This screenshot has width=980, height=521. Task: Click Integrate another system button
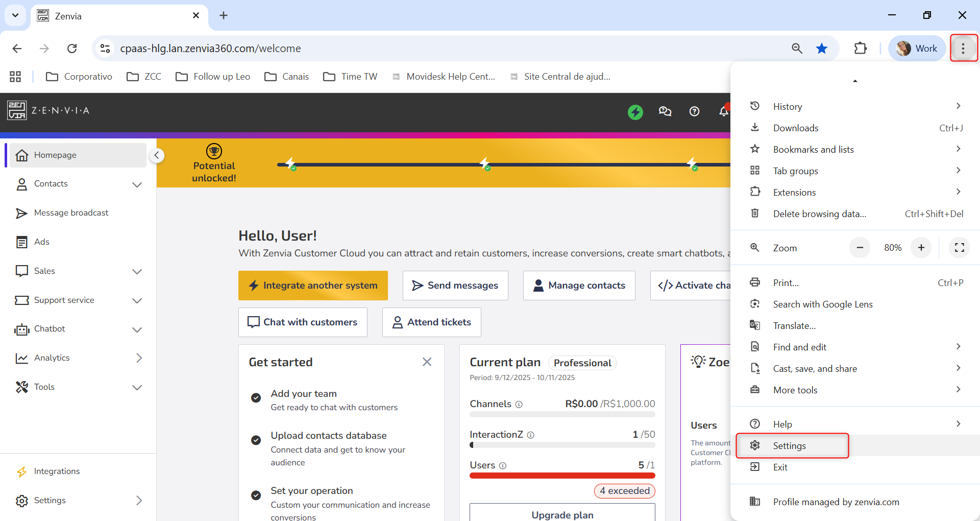[313, 286]
